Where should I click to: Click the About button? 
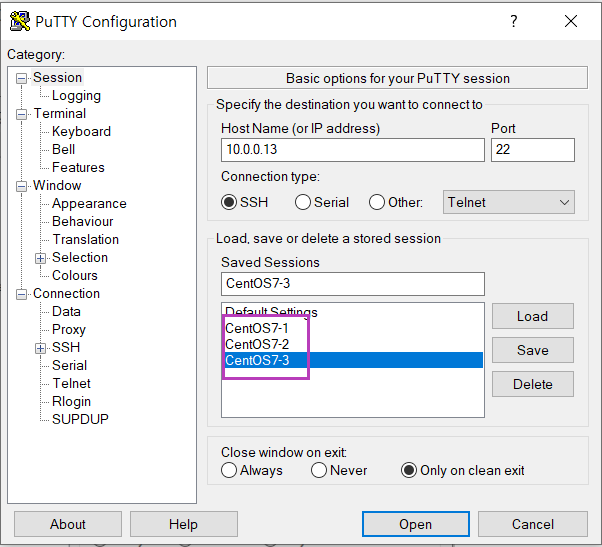click(x=68, y=524)
